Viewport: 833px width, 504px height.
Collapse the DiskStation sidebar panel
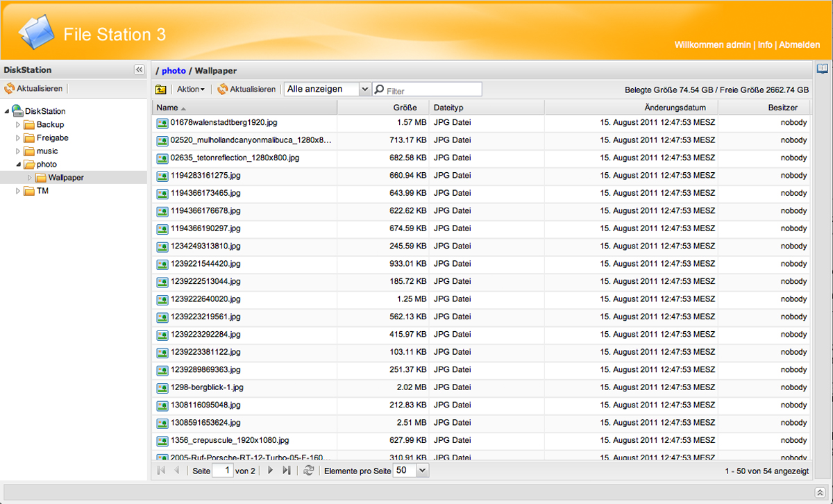pyautogui.click(x=139, y=69)
